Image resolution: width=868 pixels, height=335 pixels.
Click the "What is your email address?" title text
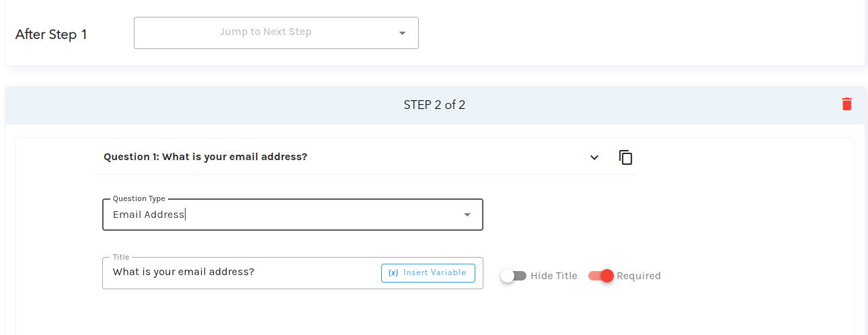click(184, 272)
